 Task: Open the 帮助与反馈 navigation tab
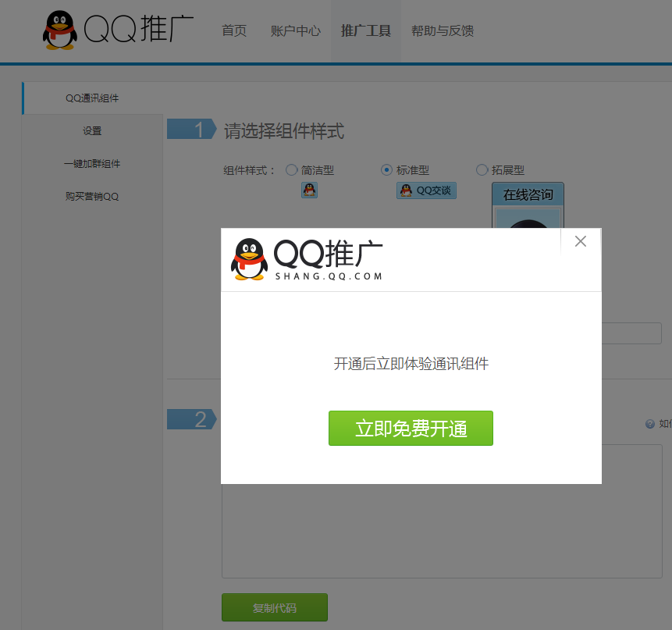443,31
